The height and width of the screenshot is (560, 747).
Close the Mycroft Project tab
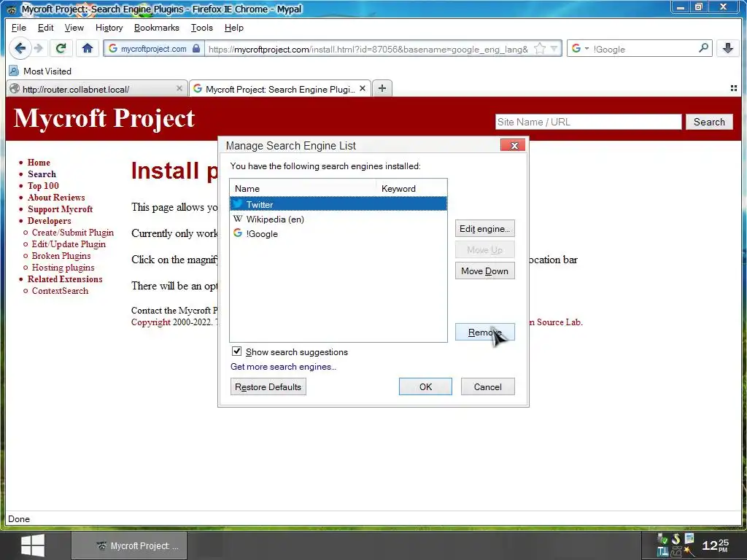pyautogui.click(x=363, y=88)
